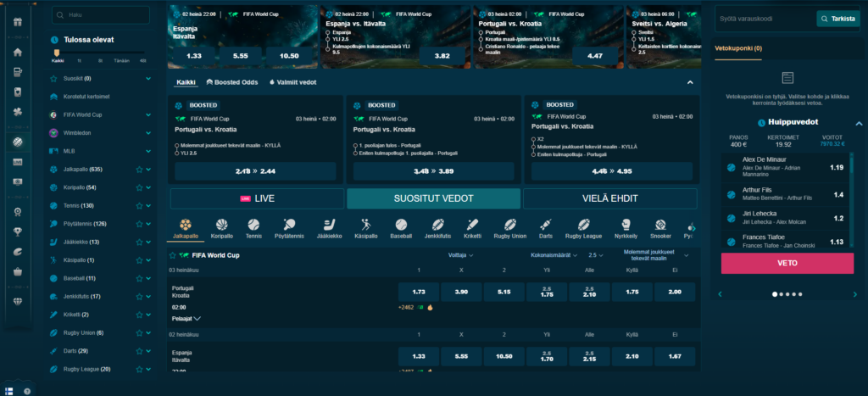The width and height of the screenshot is (868, 396).
Task: Select the Snooker icon in sports carousel
Action: pos(659,225)
